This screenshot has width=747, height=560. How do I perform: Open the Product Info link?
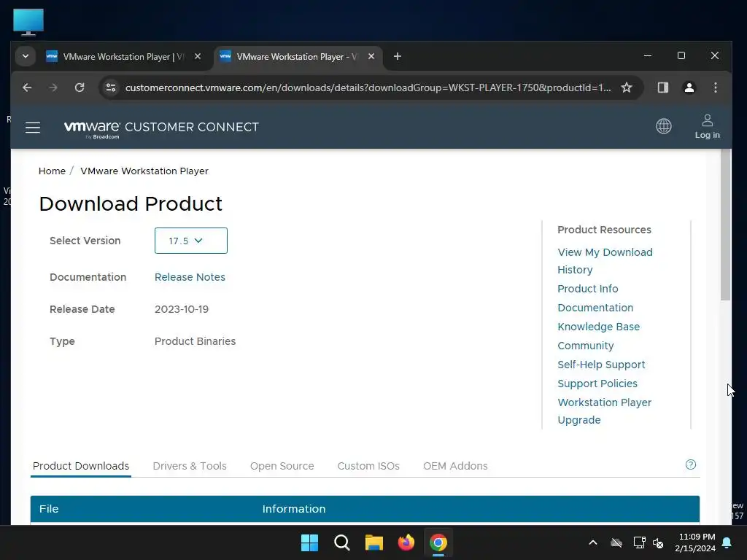click(x=588, y=289)
